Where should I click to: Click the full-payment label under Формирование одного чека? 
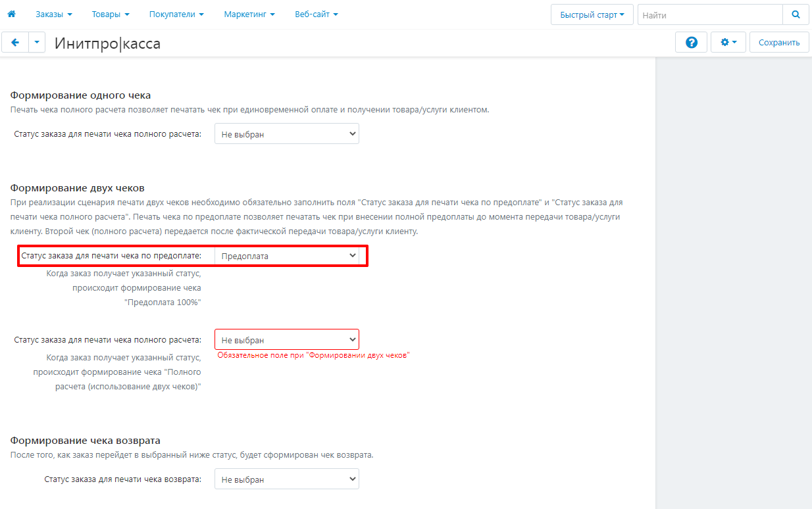pyautogui.click(x=107, y=134)
